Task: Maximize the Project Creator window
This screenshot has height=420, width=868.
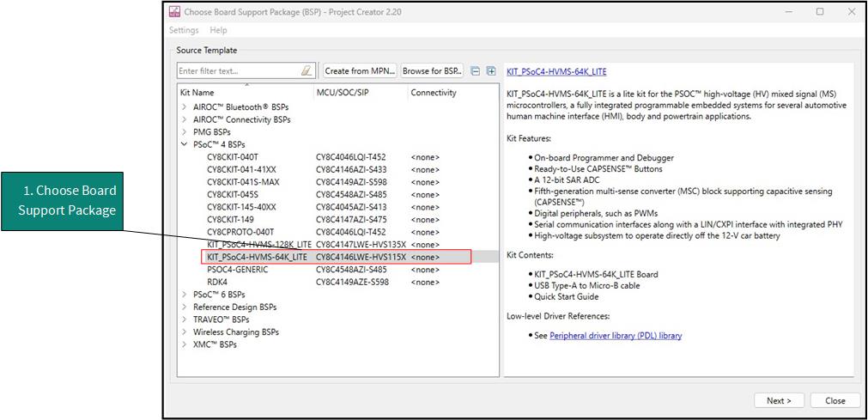Action: pyautogui.click(x=821, y=11)
